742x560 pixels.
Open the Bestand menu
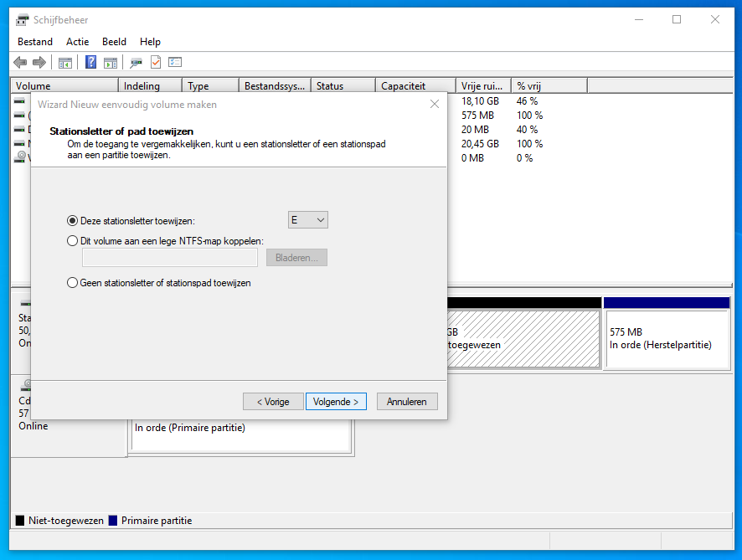pos(35,42)
